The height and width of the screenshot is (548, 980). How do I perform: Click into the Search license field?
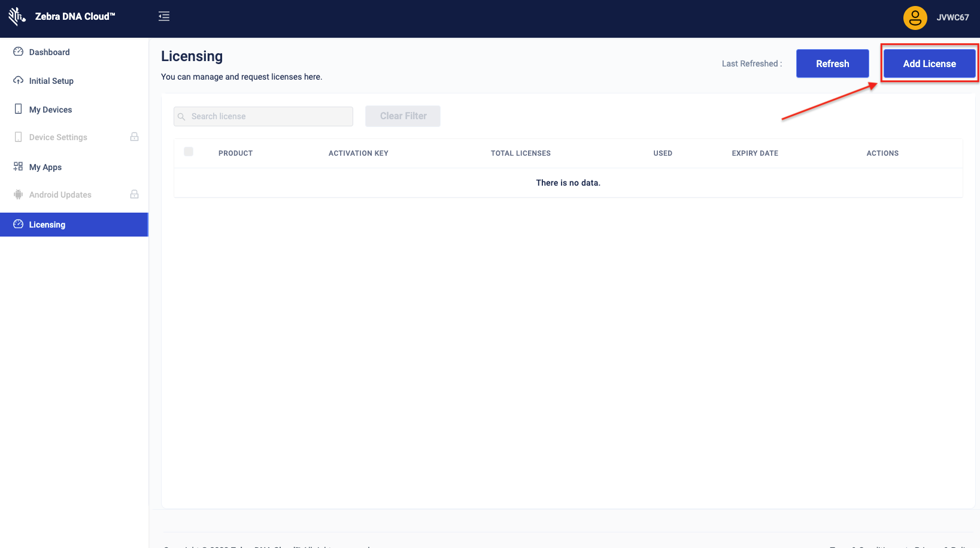(269, 116)
